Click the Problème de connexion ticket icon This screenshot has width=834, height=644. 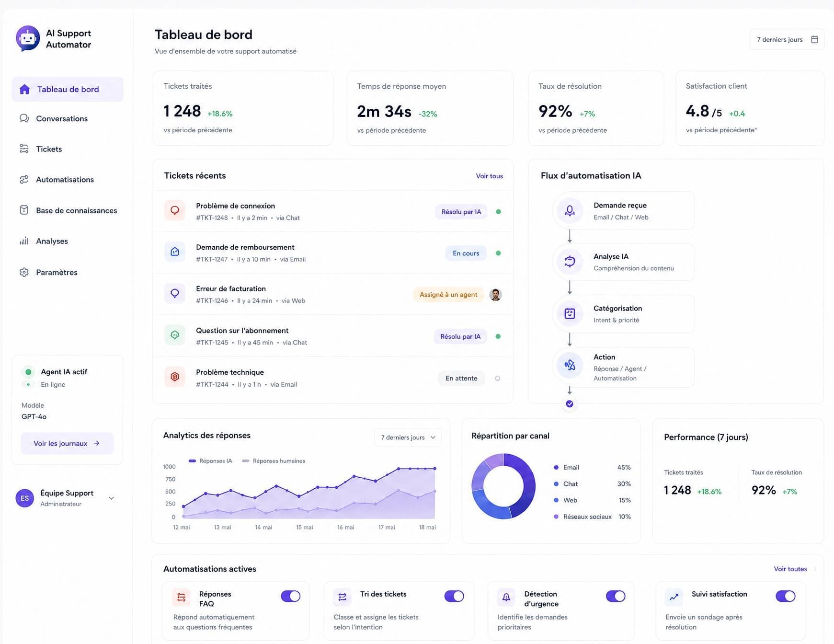[175, 211]
